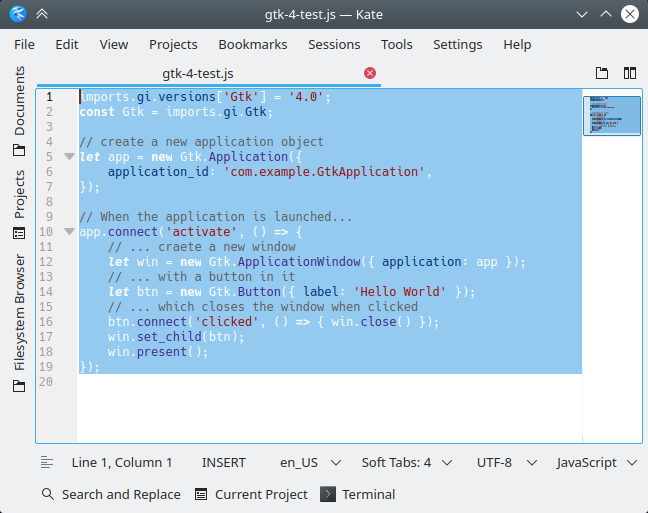Click the keep-above double chevron icon

pyautogui.click(x=42, y=14)
